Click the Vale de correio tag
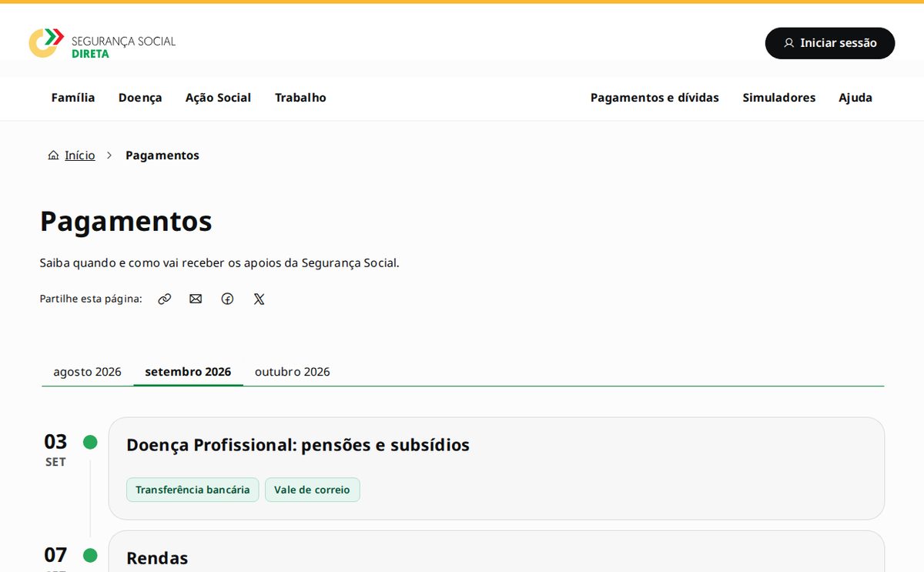Image resolution: width=924 pixels, height=572 pixels. pos(312,490)
